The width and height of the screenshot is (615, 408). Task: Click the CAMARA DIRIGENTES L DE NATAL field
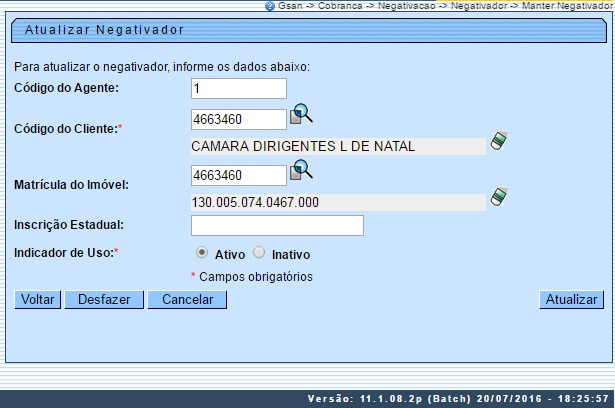click(338, 146)
